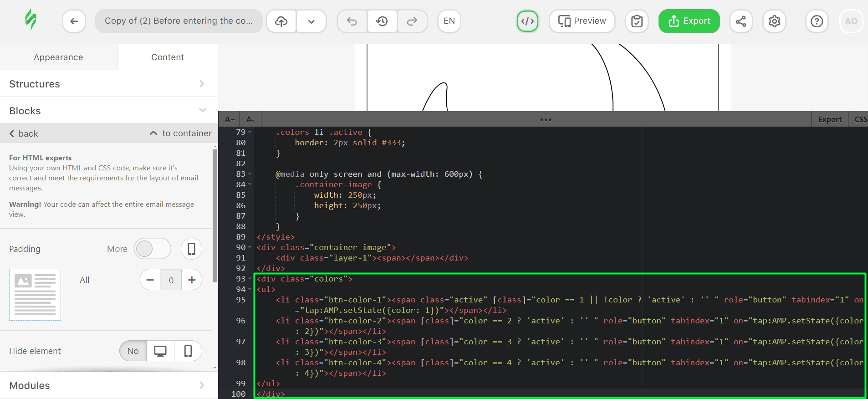The height and width of the screenshot is (399, 868).
Task: Increase padding with the plus stepper
Action: pos(192,280)
